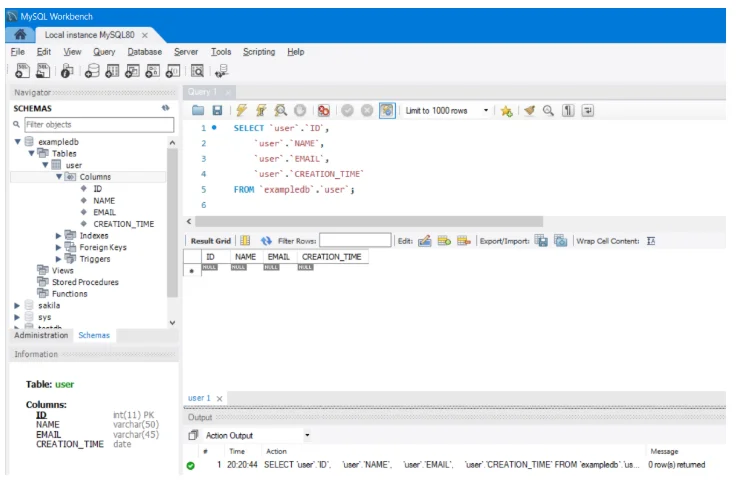Beautify the query with the broom icon
Viewport: 737px width, 488px height.
pyautogui.click(x=529, y=110)
